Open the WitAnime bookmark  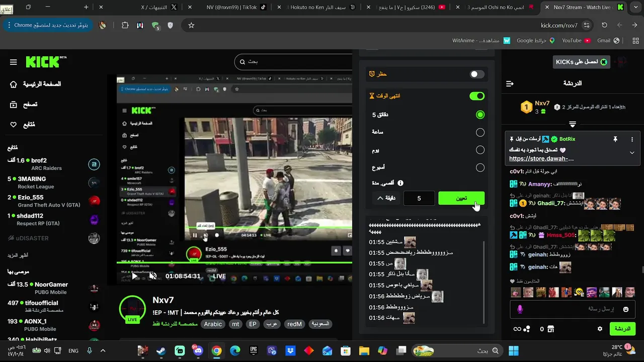(480, 40)
